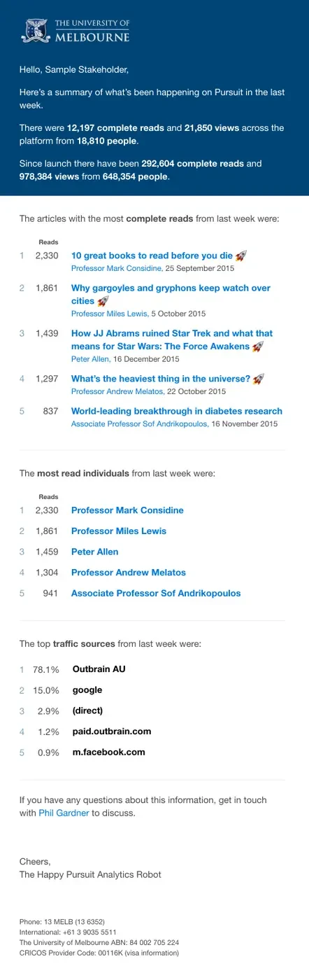This screenshot has width=309, height=980.
Task: Open Why gargoyles and gryphons keep watch article
Action: pyautogui.click(x=171, y=295)
